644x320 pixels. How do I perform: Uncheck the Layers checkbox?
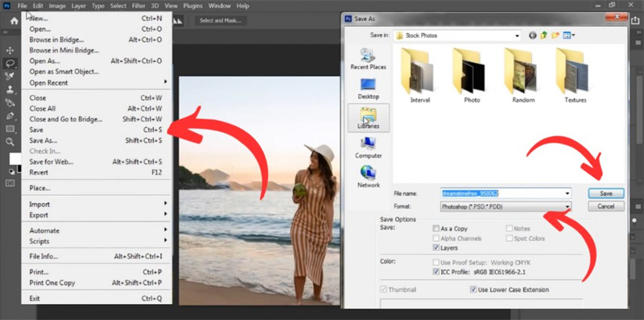436,247
